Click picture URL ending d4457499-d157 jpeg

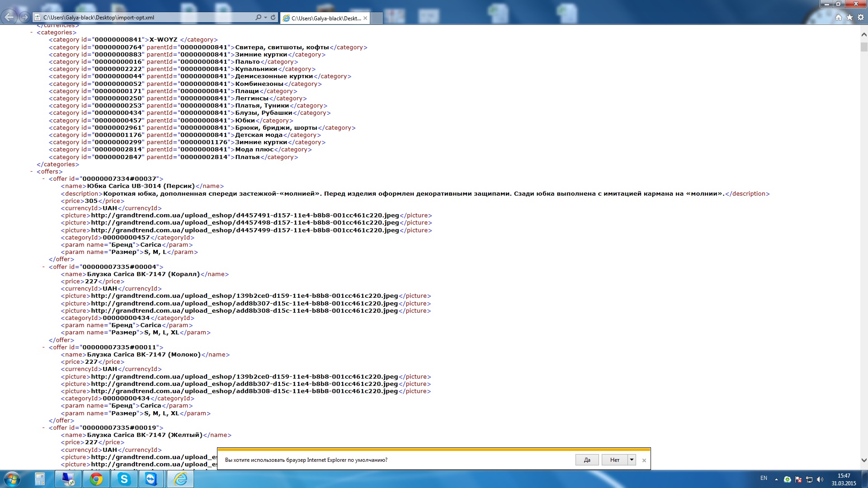tap(245, 230)
